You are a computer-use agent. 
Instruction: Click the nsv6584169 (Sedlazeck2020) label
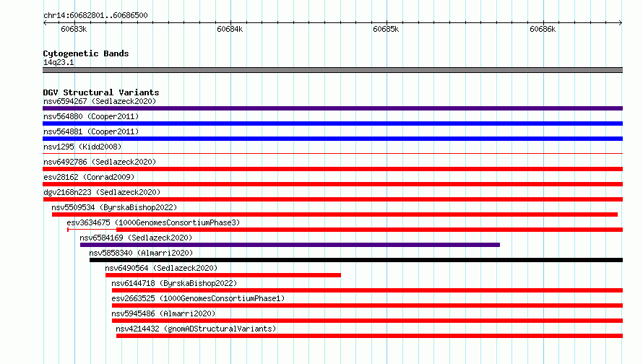point(136,238)
